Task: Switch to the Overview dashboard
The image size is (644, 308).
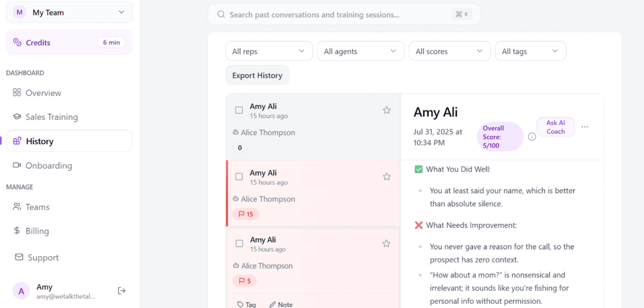Action: click(43, 93)
